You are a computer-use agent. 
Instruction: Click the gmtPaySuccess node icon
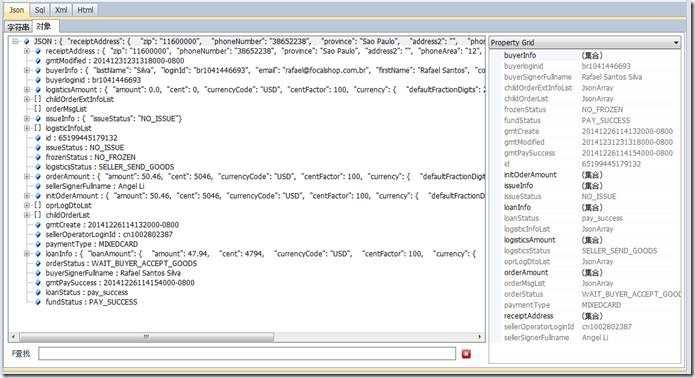click(38, 283)
